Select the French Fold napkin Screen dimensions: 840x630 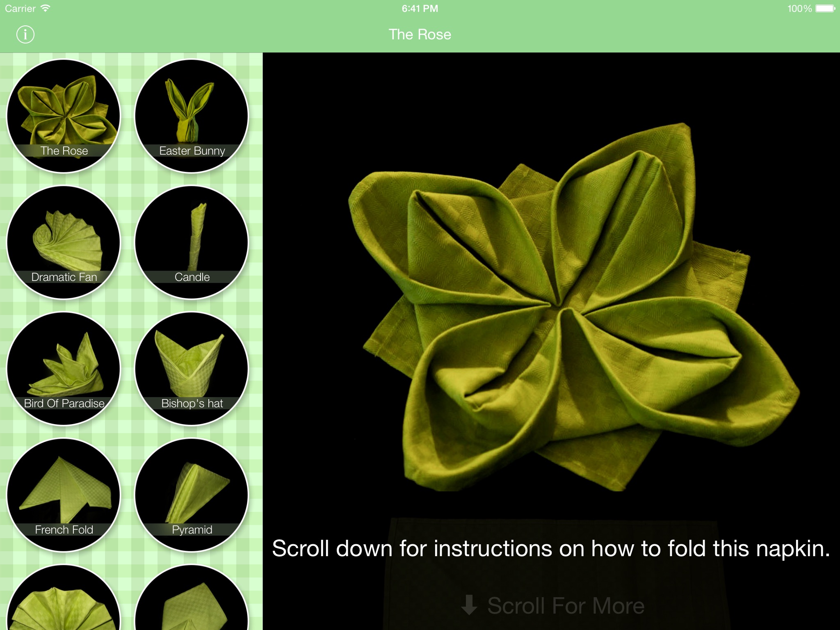click(64, 495)
